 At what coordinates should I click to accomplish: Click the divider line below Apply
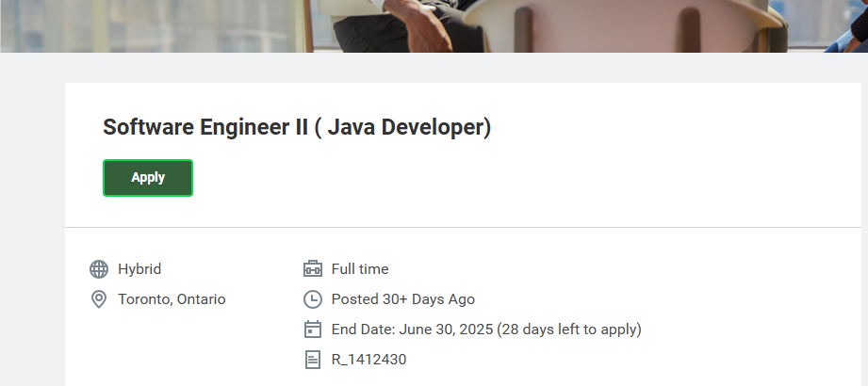click(x=463, y=227)
